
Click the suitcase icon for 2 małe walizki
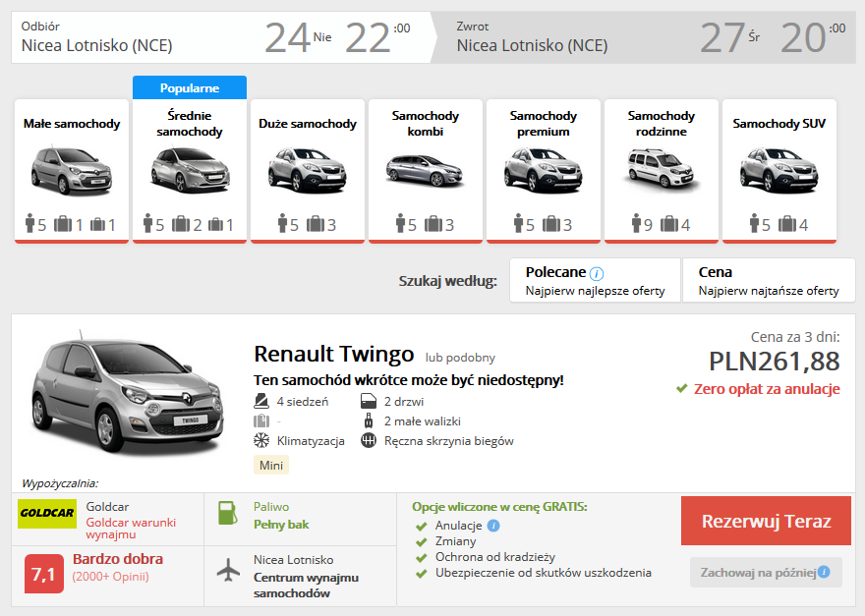[x=371, y=421]
